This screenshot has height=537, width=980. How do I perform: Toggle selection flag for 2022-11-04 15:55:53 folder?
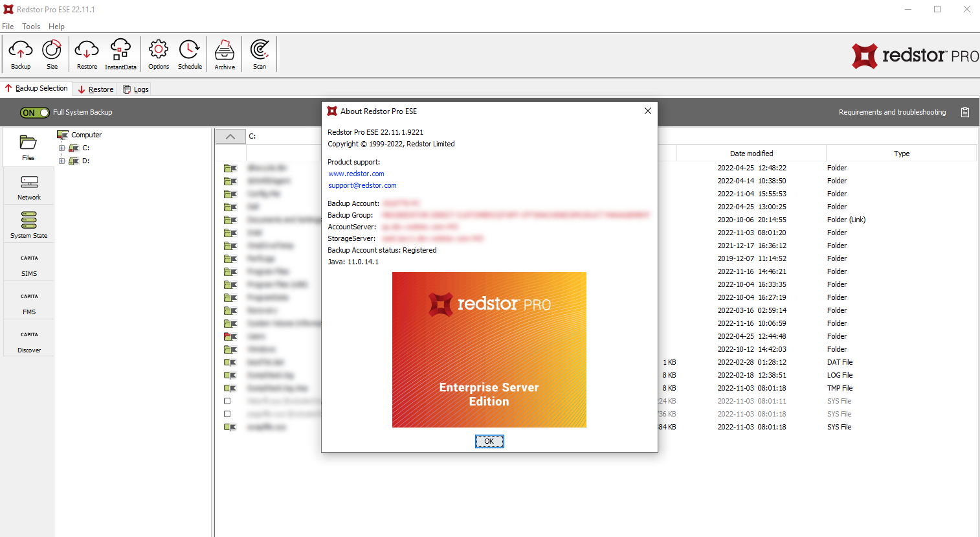tap(230, 194)
